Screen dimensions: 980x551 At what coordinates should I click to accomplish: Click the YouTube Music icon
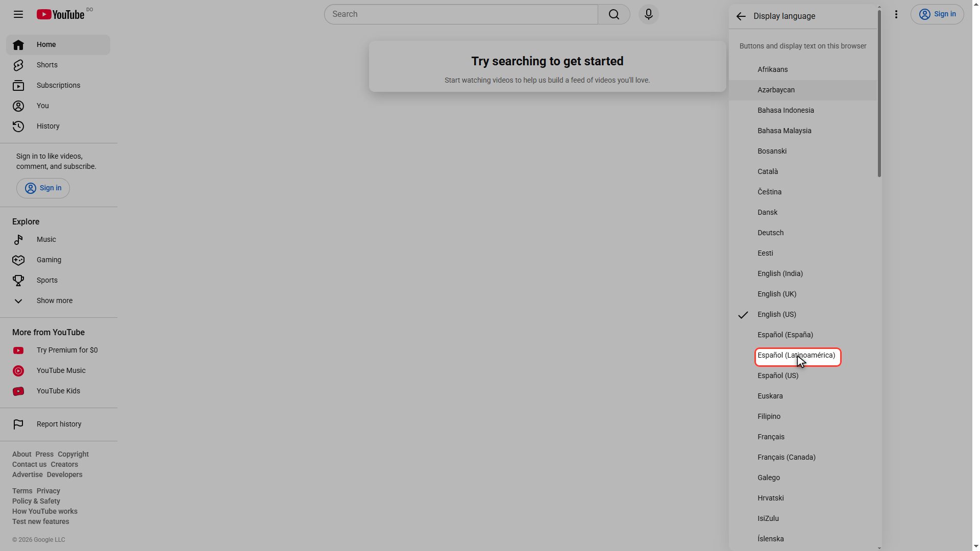click(18, 371)
